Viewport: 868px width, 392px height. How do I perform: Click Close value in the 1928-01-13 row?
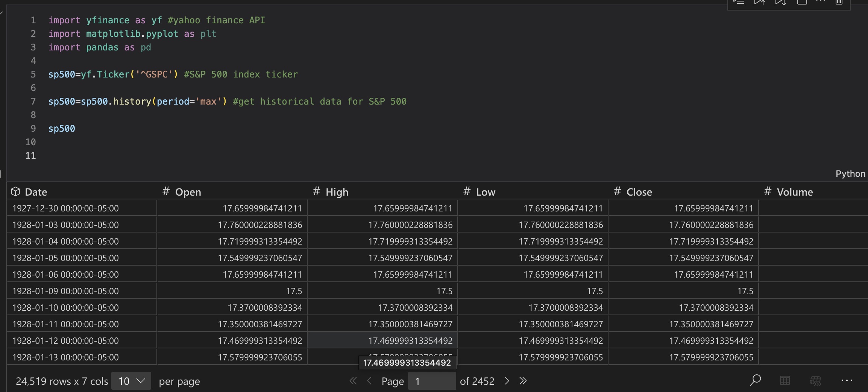coord(683,357)
